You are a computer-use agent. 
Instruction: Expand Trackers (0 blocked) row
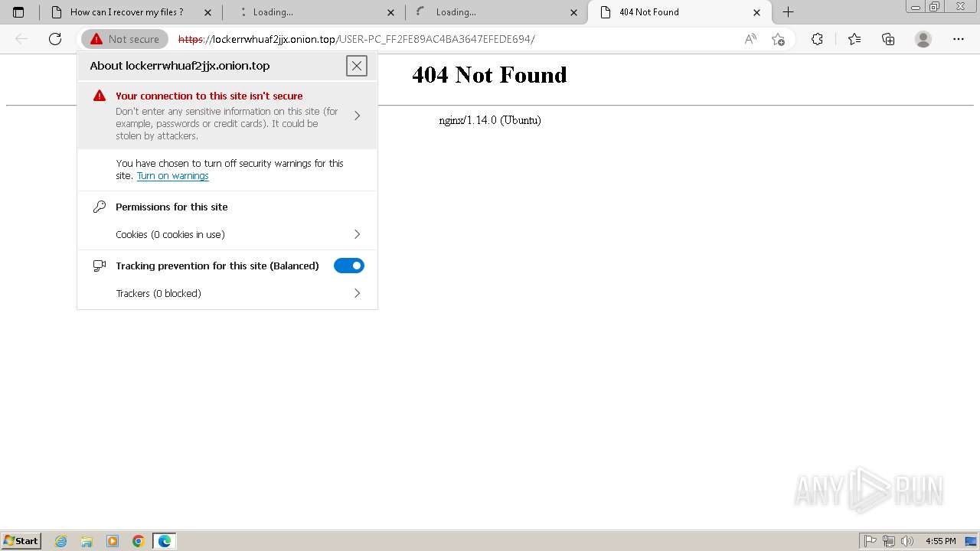click(x=227, y=293)
